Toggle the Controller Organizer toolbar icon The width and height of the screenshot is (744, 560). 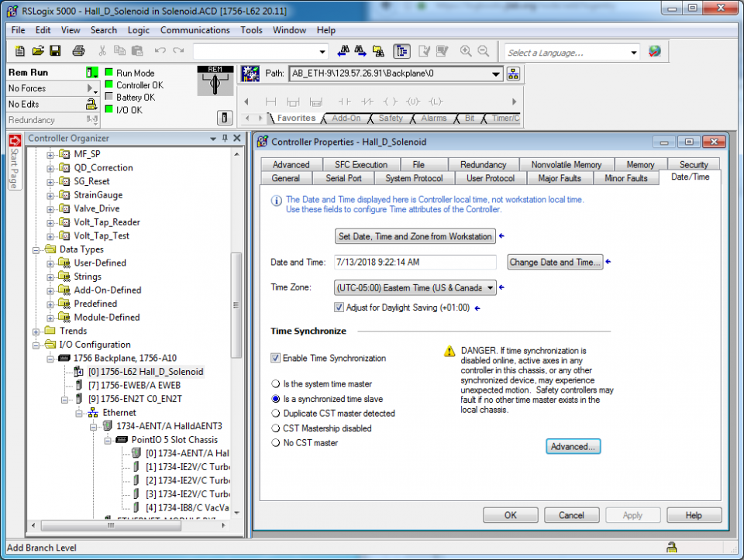point(402,51)
